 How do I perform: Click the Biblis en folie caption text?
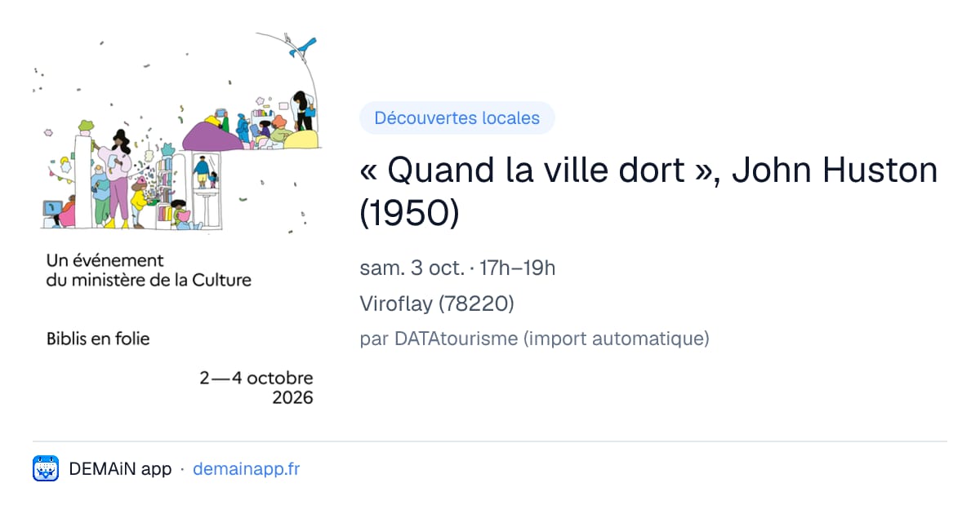[98, 339]
